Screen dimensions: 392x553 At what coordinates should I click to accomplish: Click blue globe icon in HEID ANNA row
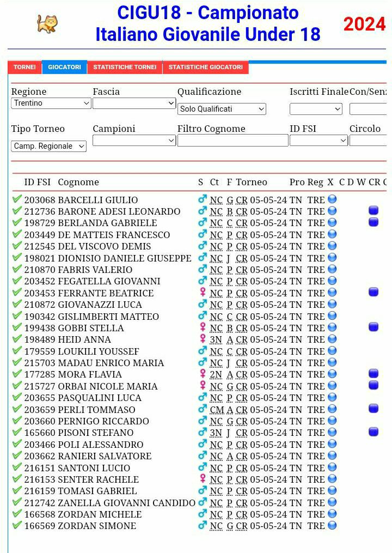click(332, 339)
